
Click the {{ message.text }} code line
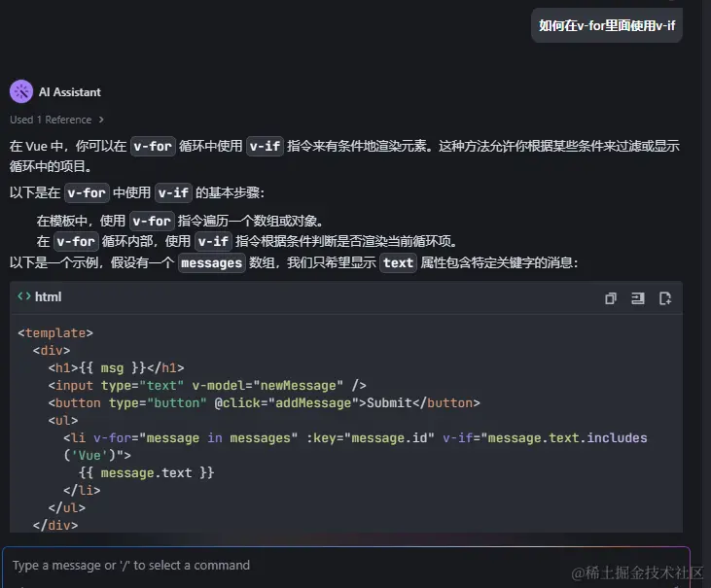click(x=146, y=473)
